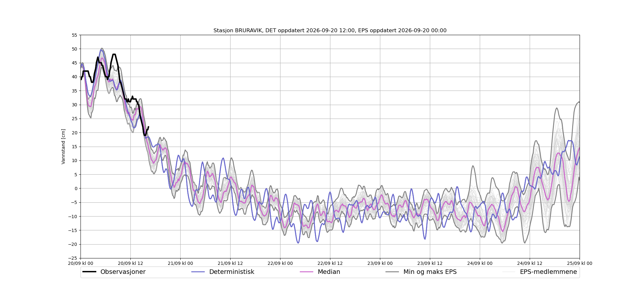Select the positive '5' y-axis tick label
644x290 pixels.
[x=76, y=175]
